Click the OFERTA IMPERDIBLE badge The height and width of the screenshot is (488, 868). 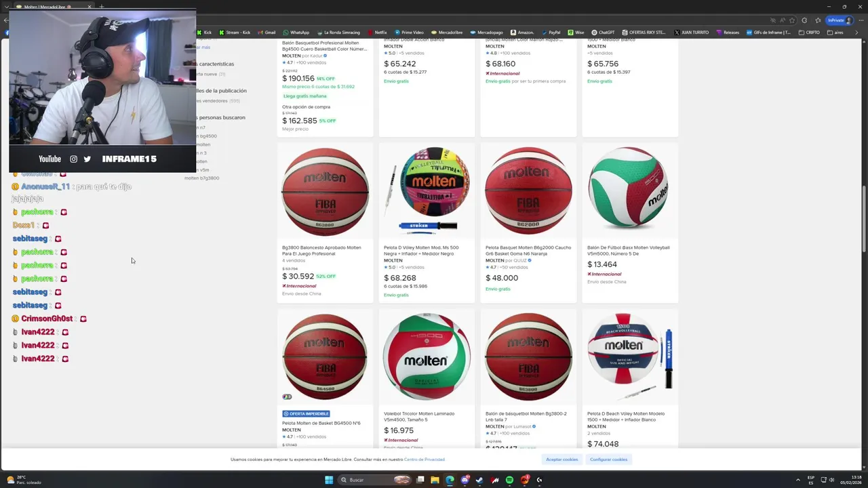[306, 413]
